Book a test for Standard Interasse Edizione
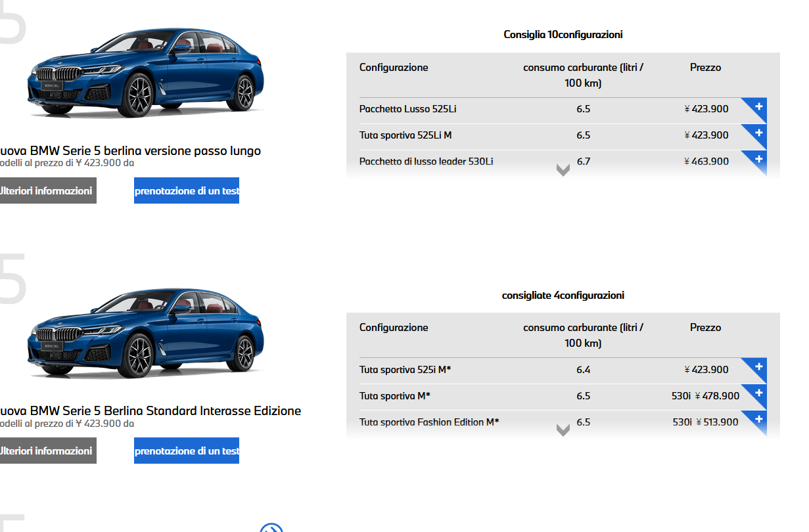The width and height of the screenshot is (809, 532). click(187, 451)
